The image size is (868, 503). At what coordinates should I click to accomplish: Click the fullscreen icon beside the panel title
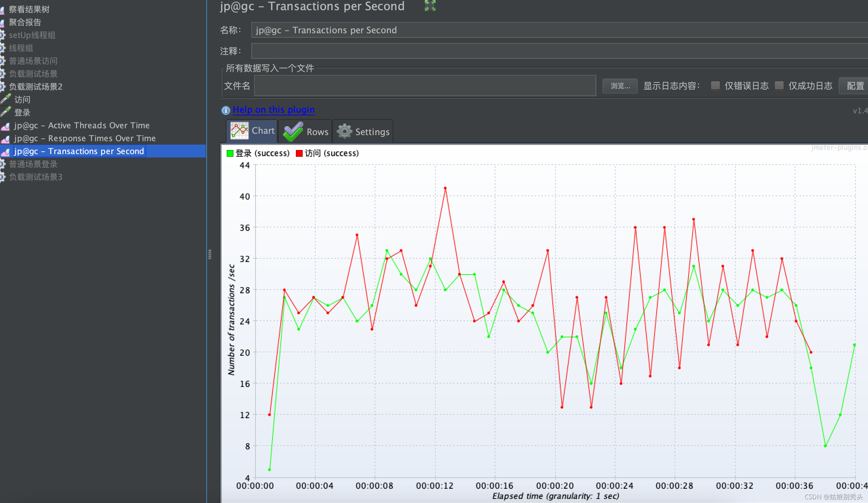point(430,6)
